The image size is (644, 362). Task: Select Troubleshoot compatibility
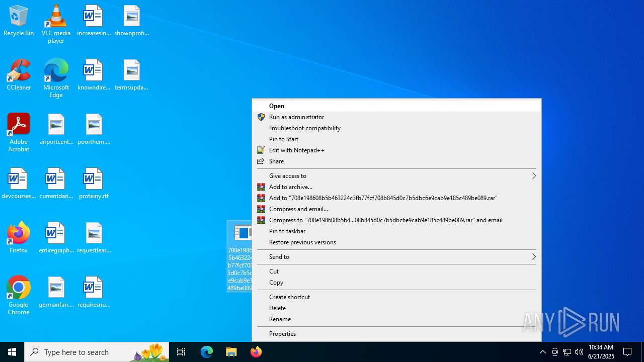pyautogui.click(x=396, y=128)
